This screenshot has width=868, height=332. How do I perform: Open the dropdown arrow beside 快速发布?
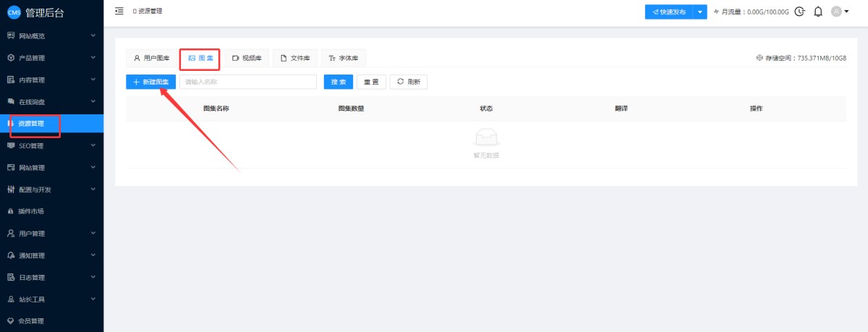pos(699,12)
